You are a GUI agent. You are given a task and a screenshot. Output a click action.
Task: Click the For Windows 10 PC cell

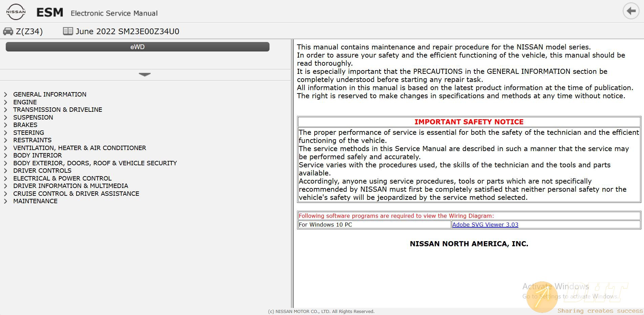[x=374, y=225]
